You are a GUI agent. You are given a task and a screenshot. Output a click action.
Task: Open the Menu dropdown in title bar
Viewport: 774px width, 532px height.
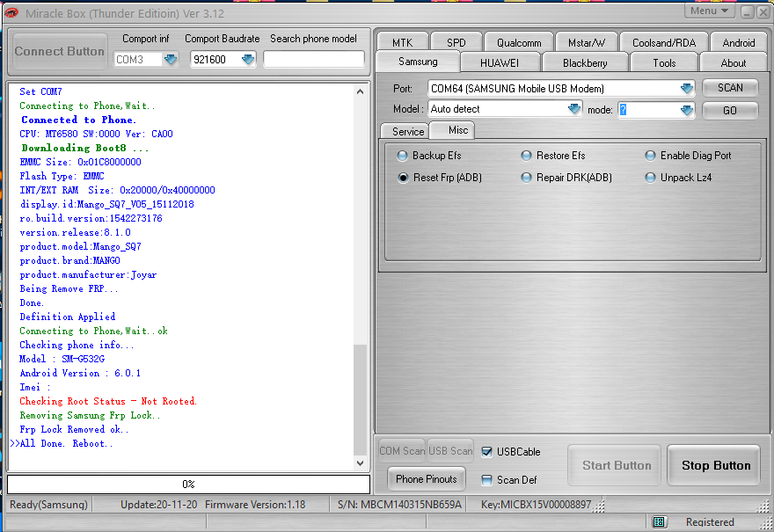709,11
